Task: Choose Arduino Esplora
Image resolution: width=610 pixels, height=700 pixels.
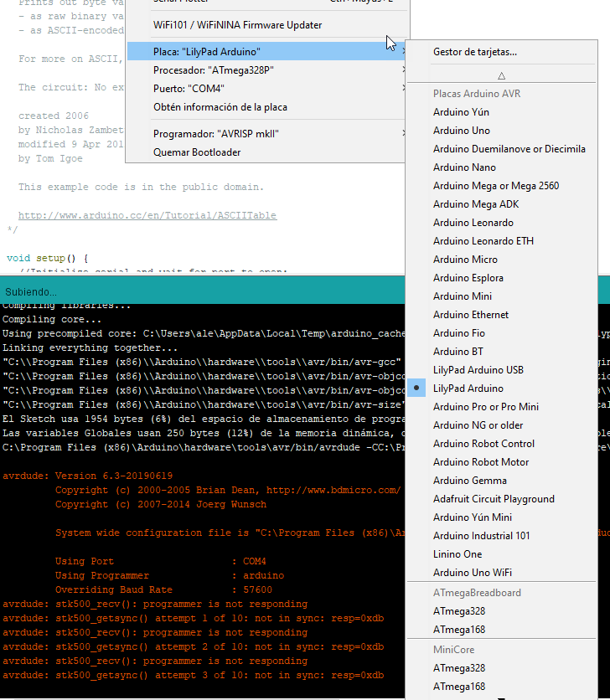Action: click(x=501, y=278)
